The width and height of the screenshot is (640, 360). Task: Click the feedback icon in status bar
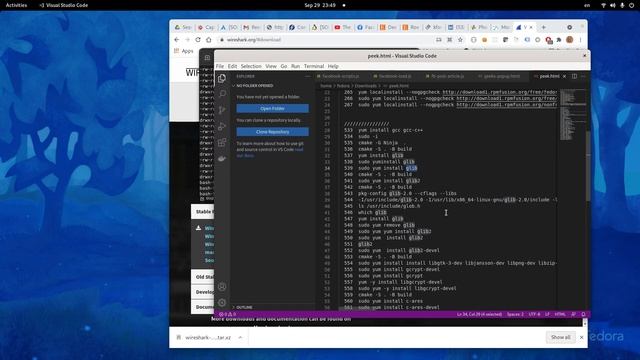(573, 314)
